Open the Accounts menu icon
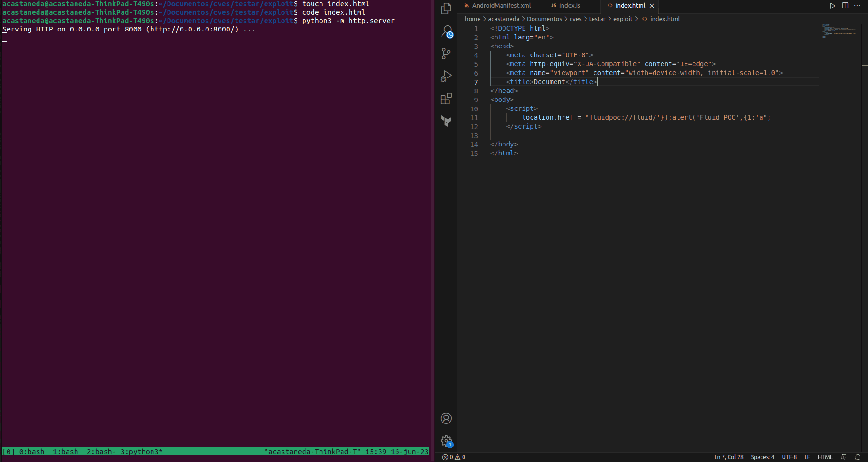The height and width of the screenshot is (462, 868). [x=446, y=418]
